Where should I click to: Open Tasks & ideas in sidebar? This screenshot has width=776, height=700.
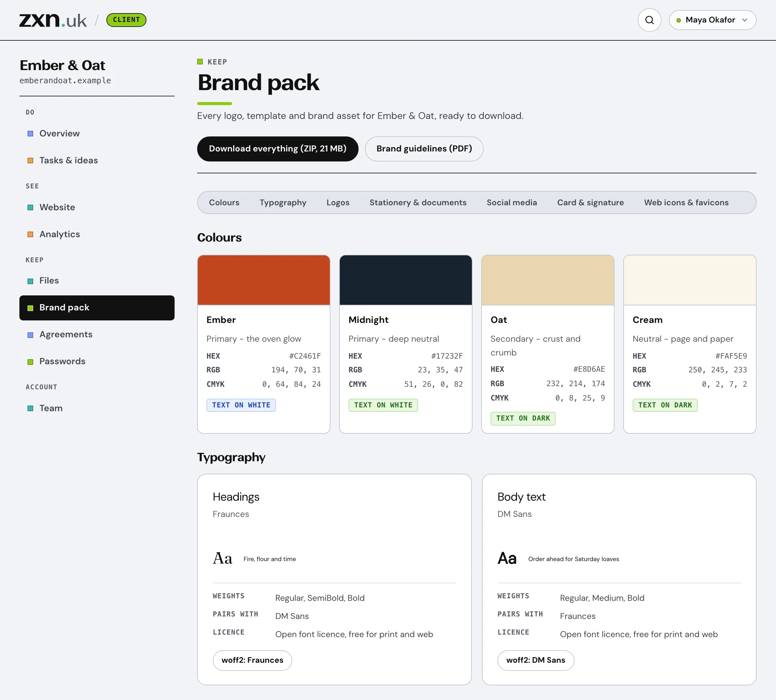point(97,161)
